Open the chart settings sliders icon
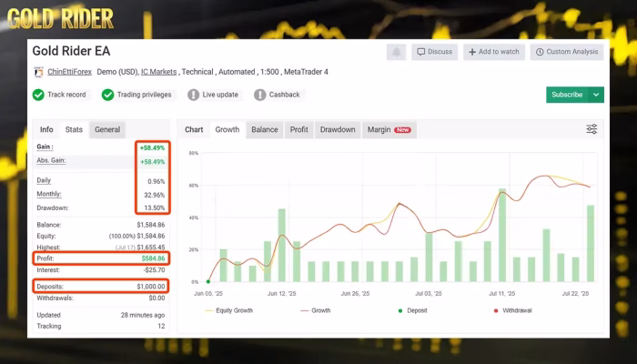The height and width of the screenshot is (364, 637). pos(591,129)
